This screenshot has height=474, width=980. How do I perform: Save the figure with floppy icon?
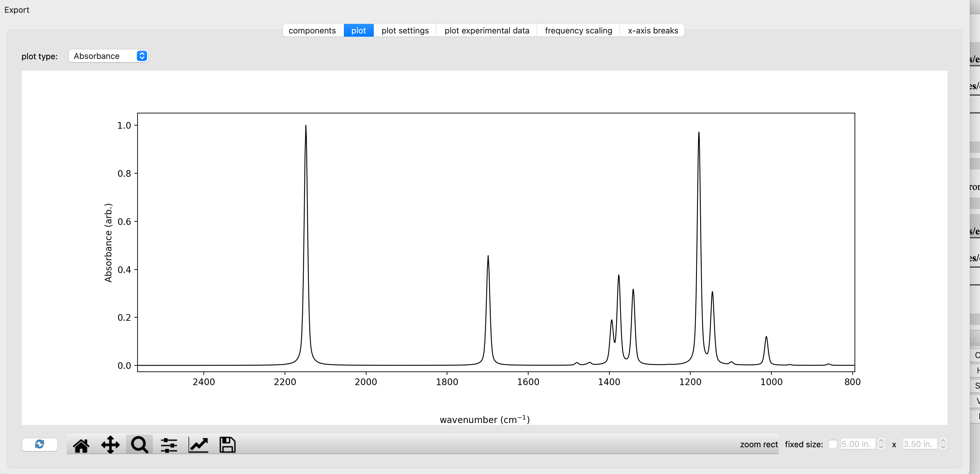(228, 445)
